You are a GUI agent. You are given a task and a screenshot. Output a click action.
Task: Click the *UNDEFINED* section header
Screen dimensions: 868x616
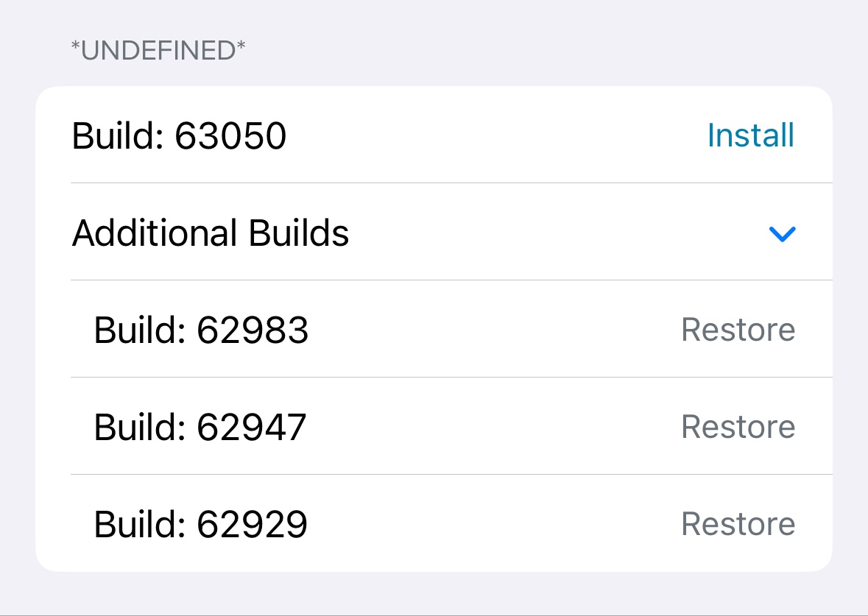[158, 51]
